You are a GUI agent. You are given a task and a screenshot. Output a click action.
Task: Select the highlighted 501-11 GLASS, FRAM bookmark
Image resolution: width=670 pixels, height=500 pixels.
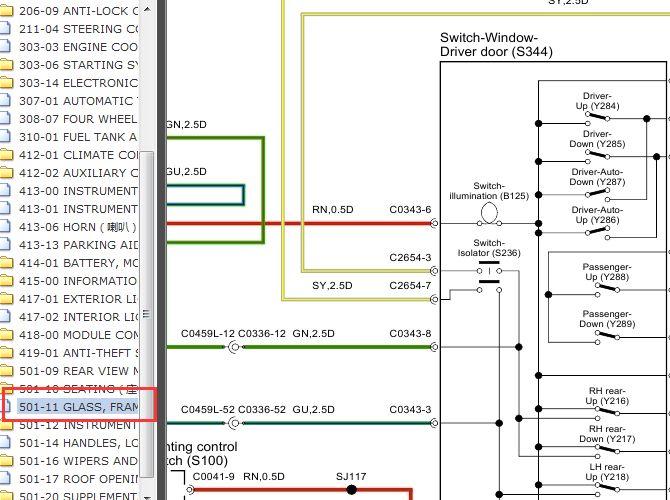pyautogui.click(x=78, y=407)
